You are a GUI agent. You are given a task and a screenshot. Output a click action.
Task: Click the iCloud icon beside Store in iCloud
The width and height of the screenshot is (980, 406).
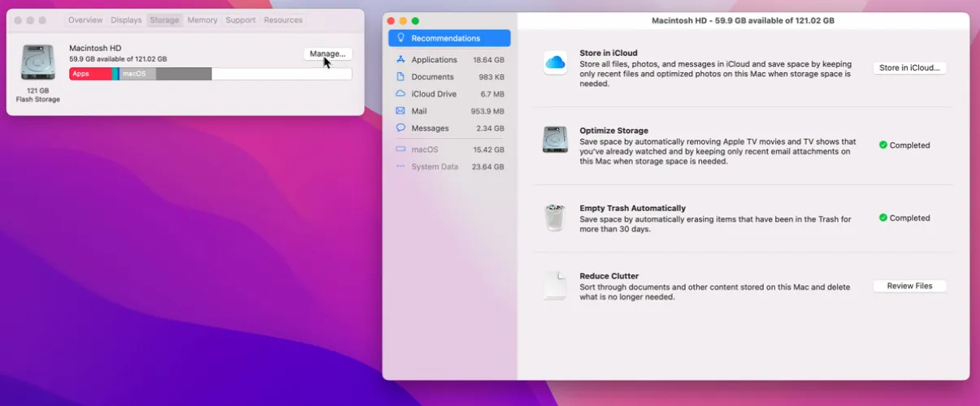[x=555, y=63]
